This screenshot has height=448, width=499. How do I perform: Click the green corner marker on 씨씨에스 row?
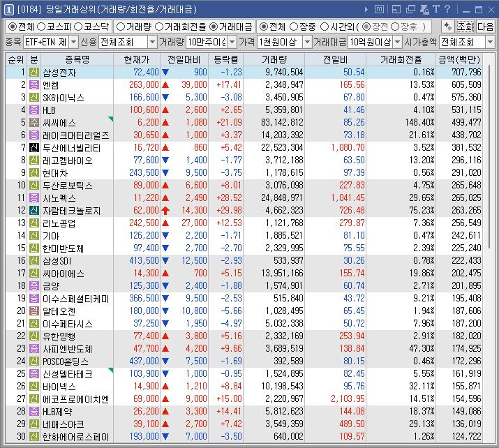(x=111, y=119)
